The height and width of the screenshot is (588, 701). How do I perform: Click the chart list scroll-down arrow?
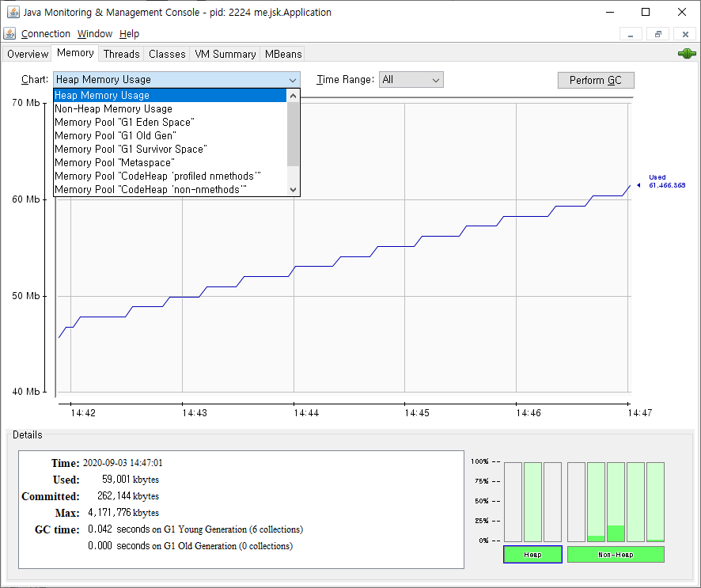click(293, 190)
